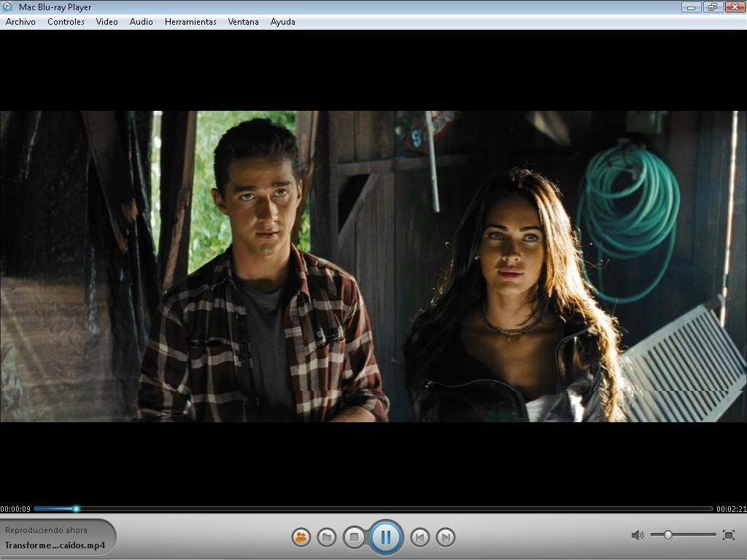Click the total duration 00:02:21
This screenshot has height=560, width=747.
coord(731,509)
